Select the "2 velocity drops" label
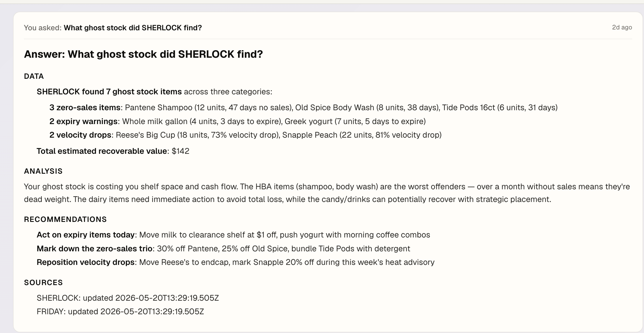The width and height of the screenshot is (644, 333). pos(80,135)
